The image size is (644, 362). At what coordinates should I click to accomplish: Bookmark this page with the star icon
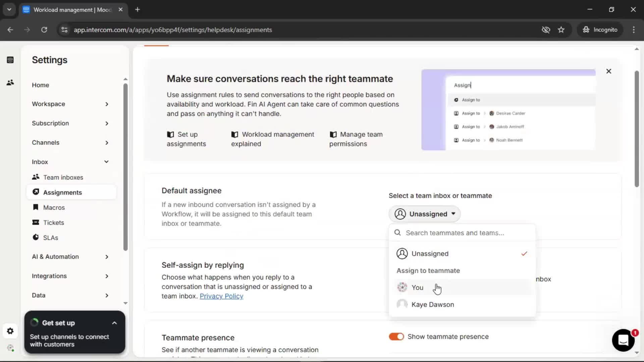coord(561,30)
